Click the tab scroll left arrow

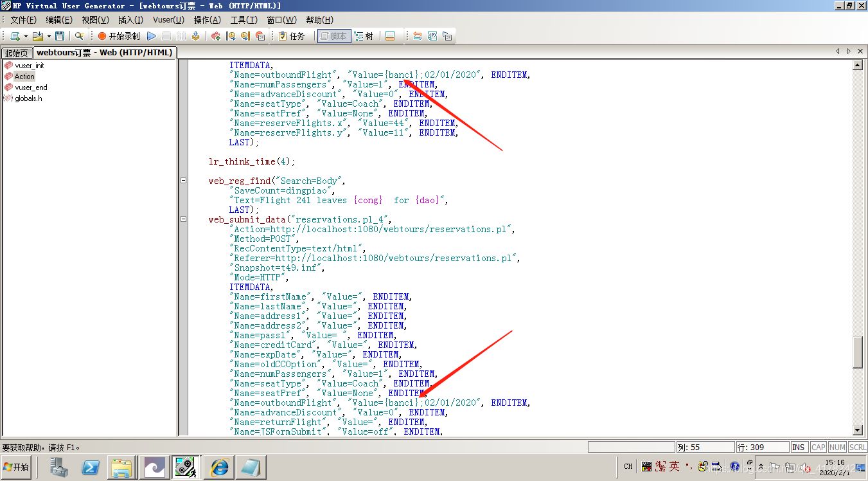tap(838, 51)
